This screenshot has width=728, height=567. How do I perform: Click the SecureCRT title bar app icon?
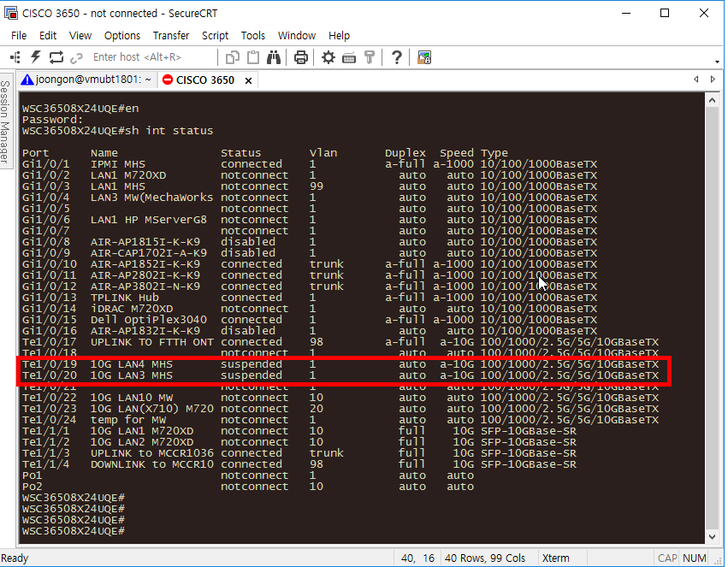click(10, 13)
